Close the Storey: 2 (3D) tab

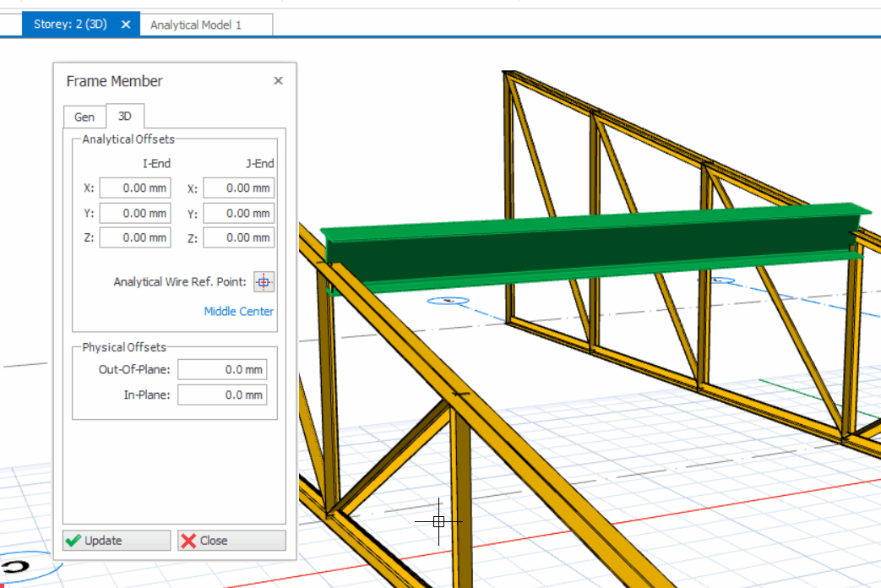click(126, 24)
